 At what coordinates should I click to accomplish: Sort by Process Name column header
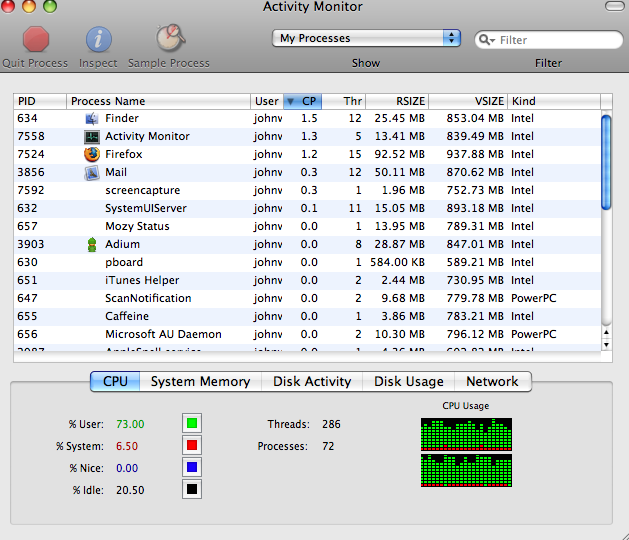point(158,101)
